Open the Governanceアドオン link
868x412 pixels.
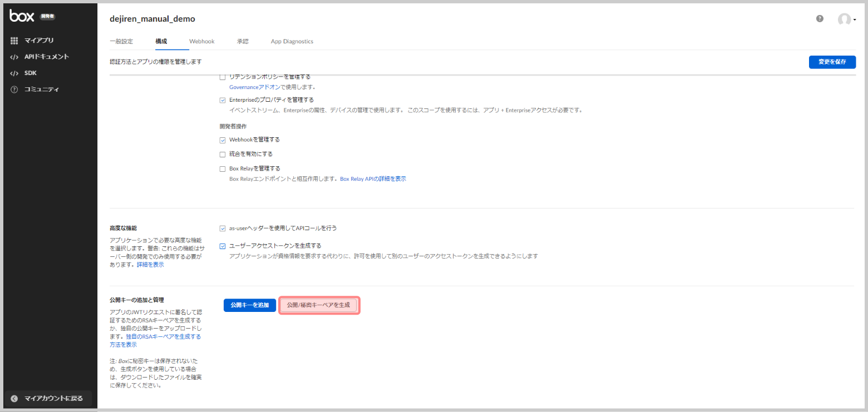coord(254,87)
